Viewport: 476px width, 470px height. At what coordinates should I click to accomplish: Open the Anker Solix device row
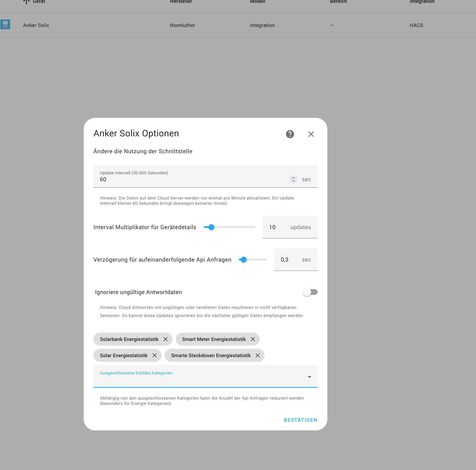pos(238,25)
